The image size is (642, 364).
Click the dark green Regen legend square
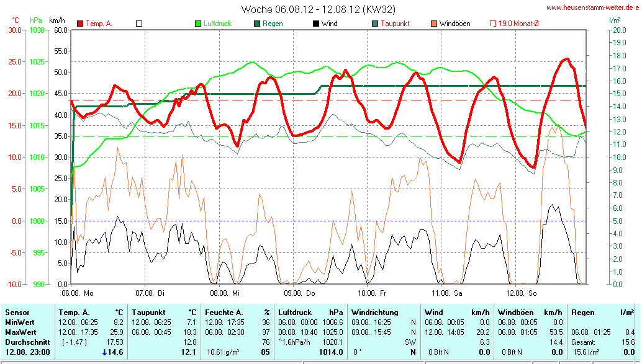tap(257, 24)
